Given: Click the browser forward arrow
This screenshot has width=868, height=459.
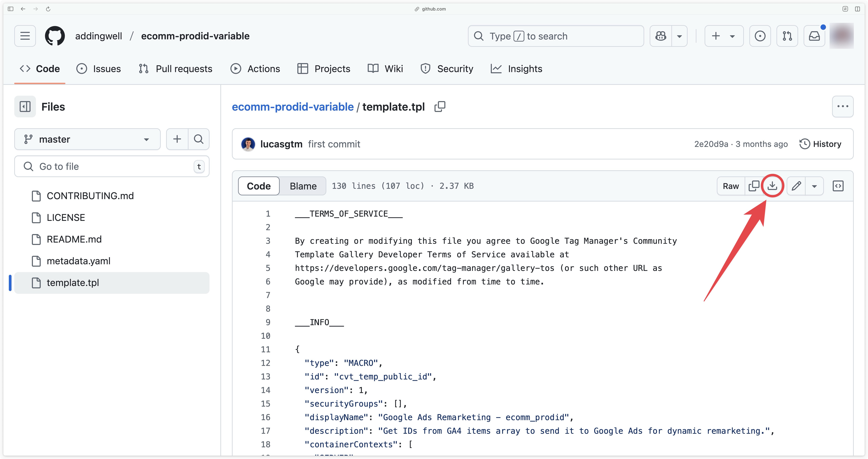Looking at the screenshot, I should pos(35,9).
